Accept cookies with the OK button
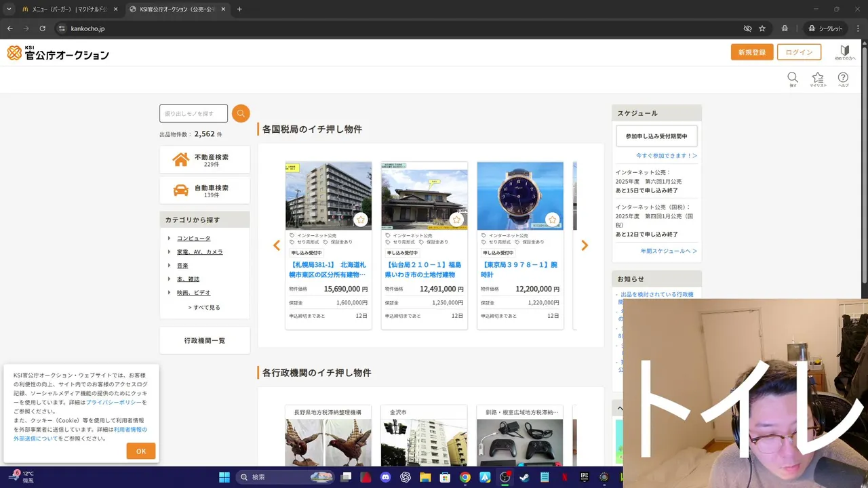 (141, 451)
